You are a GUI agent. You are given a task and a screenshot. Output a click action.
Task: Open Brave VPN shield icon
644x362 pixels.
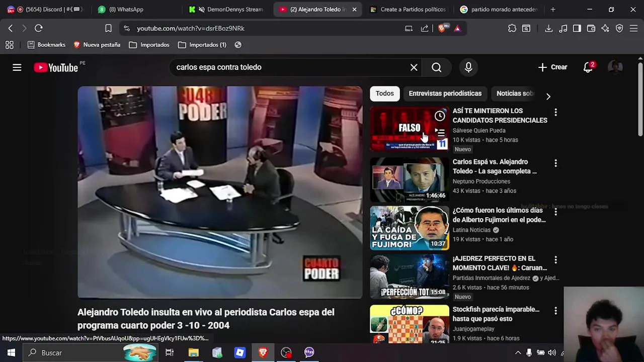(x=619, y=29)
